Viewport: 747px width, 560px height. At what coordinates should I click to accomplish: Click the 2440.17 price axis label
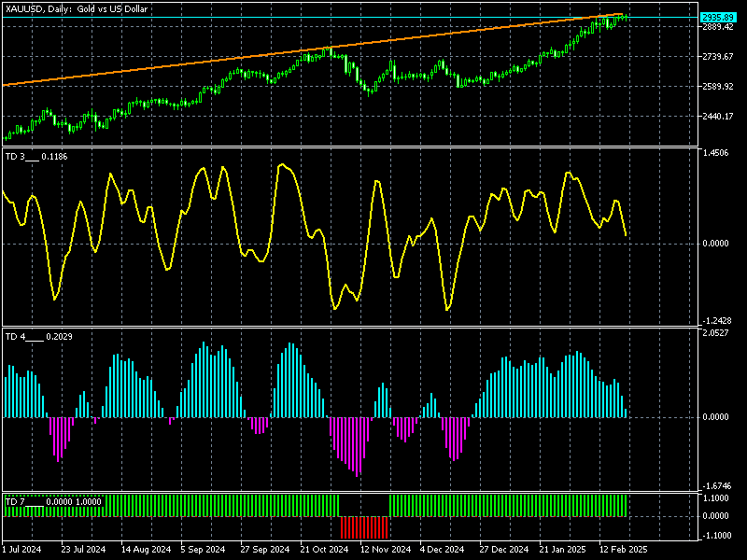[x=718, y=116]
